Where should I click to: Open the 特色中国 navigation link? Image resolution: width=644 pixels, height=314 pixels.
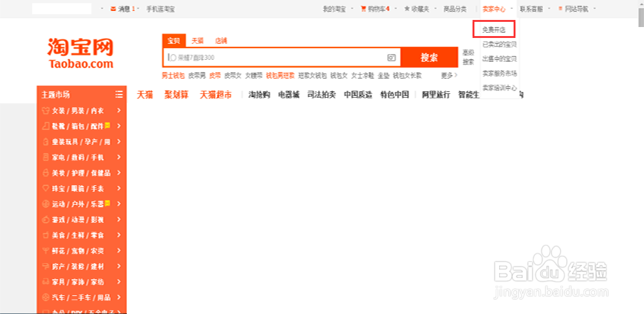395,95
